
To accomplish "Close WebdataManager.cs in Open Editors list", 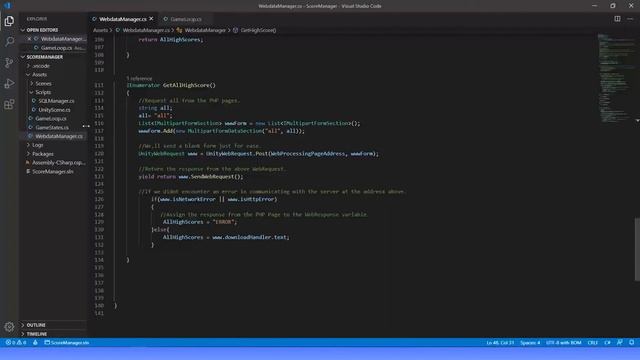I will coord(29,39).
